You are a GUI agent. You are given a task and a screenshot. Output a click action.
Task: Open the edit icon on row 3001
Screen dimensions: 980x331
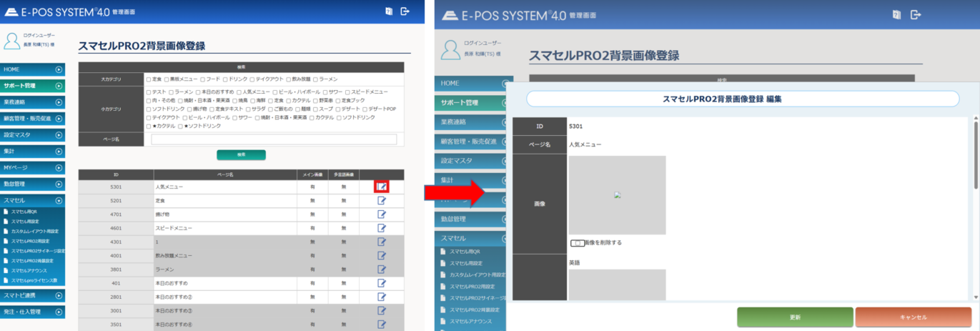pyautogui.click(x=382, y=310)
